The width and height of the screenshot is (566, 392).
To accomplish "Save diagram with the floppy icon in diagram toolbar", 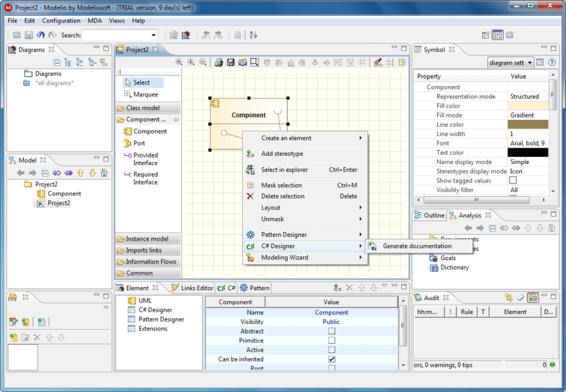I will [231, 62].
